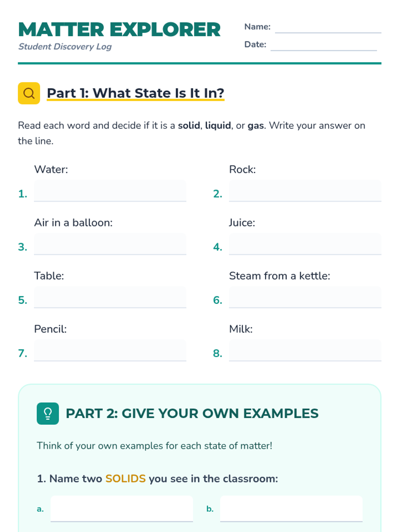
Task: Click the Matter Explorer title
Action: pos(119,30)
